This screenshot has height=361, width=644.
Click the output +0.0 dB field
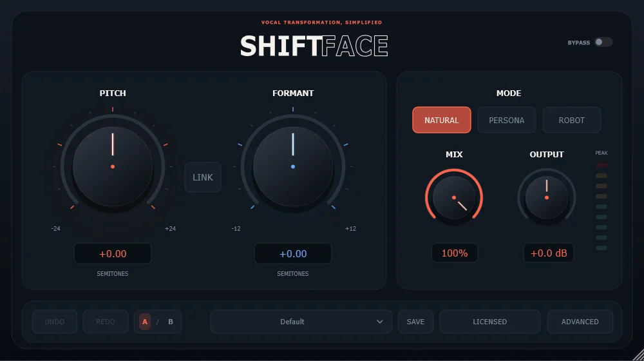click(549, 253)
